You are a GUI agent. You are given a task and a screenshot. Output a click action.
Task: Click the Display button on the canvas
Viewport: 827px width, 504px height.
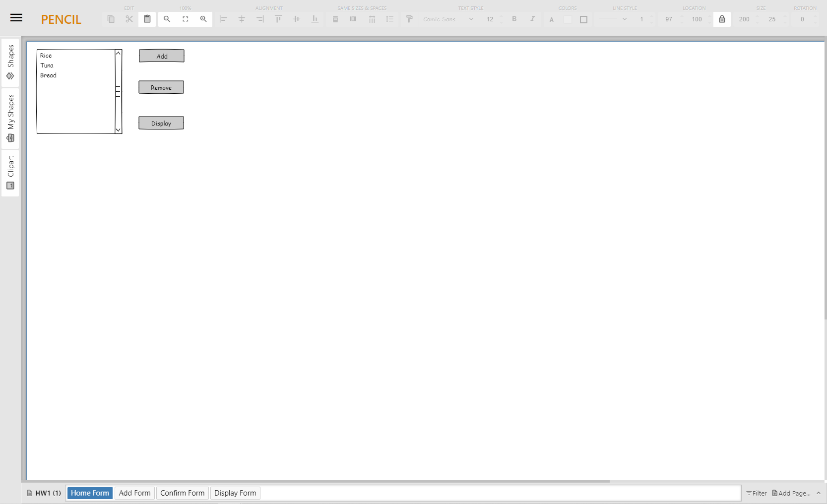pyautogui.click(x=161, y=123)
